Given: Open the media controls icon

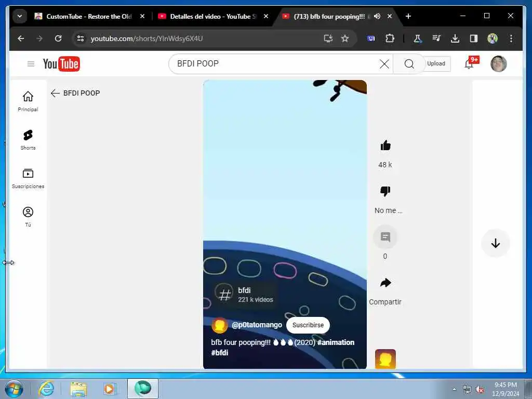Looking at the screenshot, I should coord(436,38).
